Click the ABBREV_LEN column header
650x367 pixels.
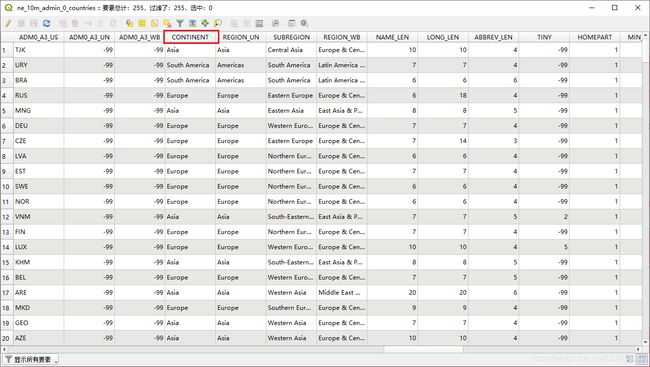tap(494, 37)
